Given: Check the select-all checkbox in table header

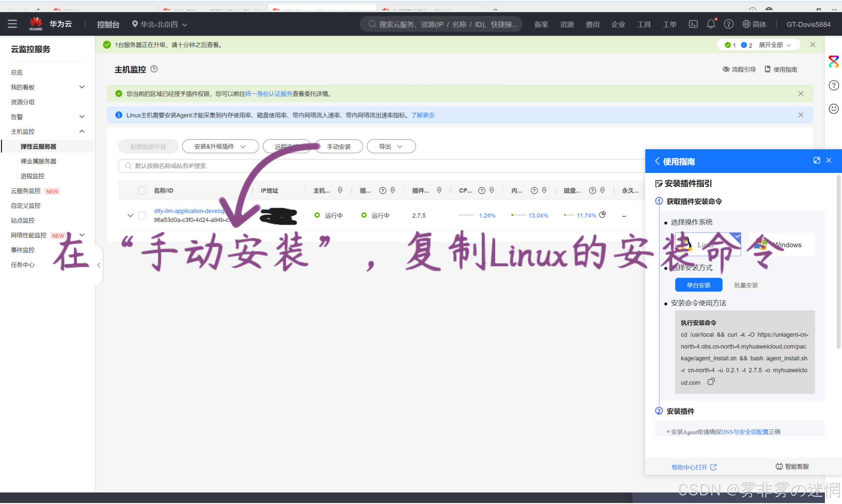Looking at the screenshot, I should (142, 190).
